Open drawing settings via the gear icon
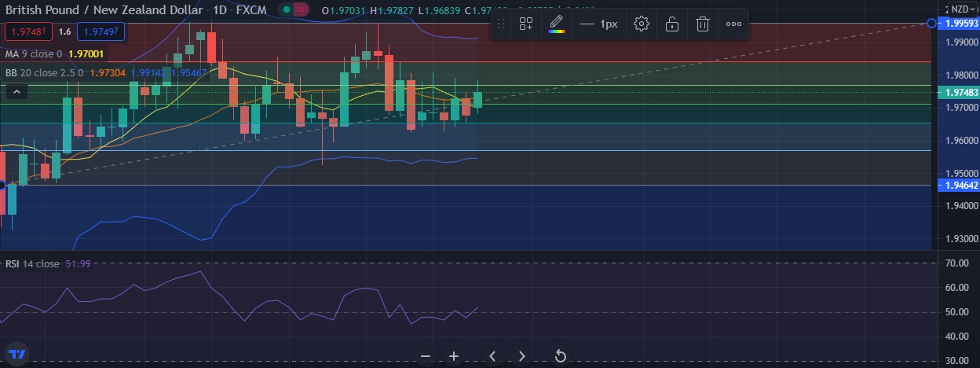 pos(642,24)
